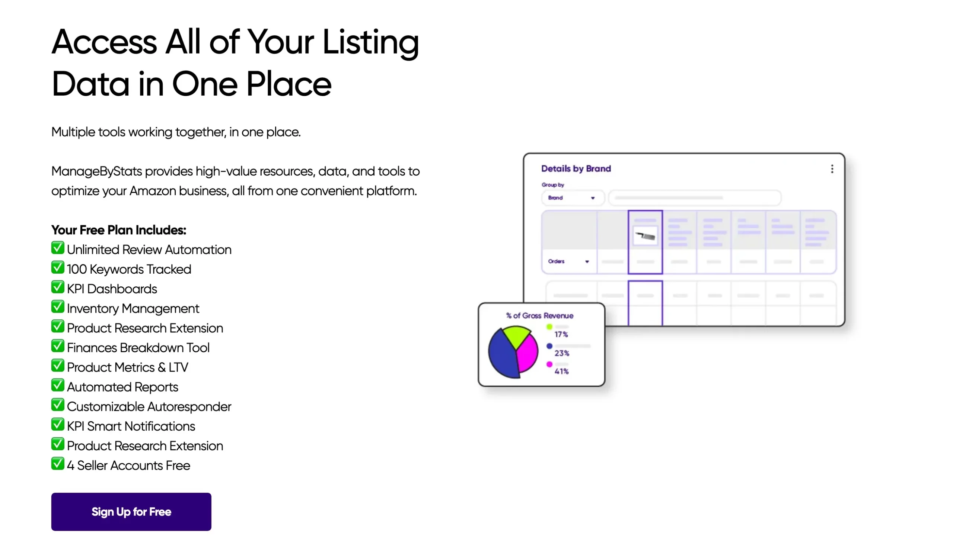
Task: Click the KPI Smart Notifications checkbox icon
Action: click(57, 425)
